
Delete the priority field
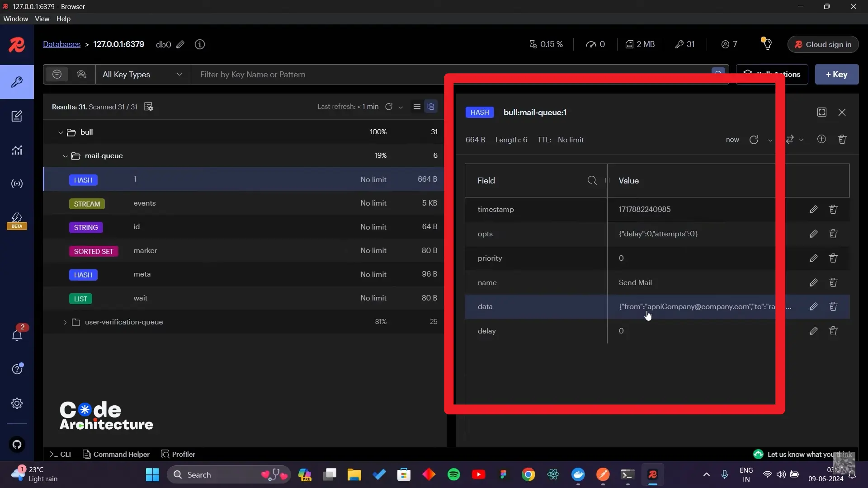point(833,258)
